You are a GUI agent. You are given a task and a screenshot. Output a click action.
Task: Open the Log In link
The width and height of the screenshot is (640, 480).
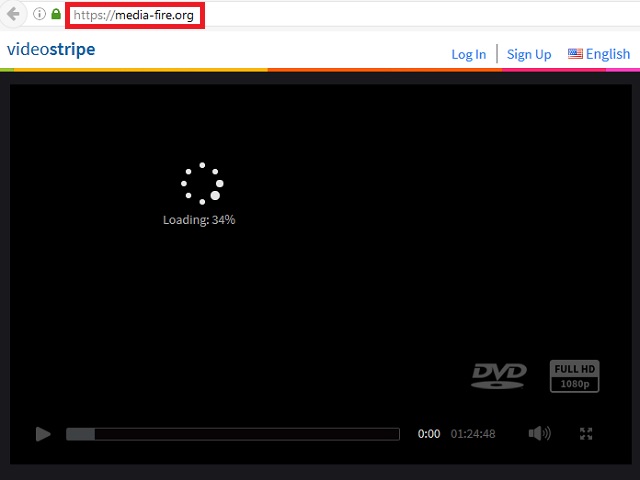pos(469,54)
